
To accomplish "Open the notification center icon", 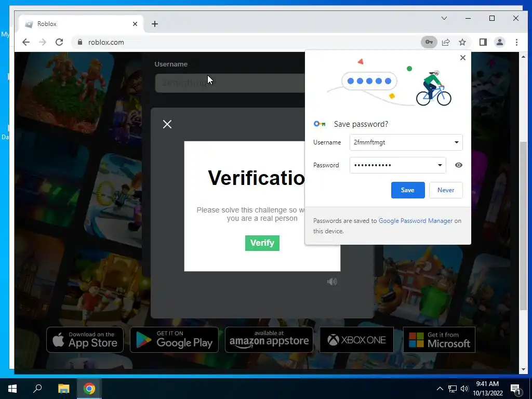I will [515, 389].
